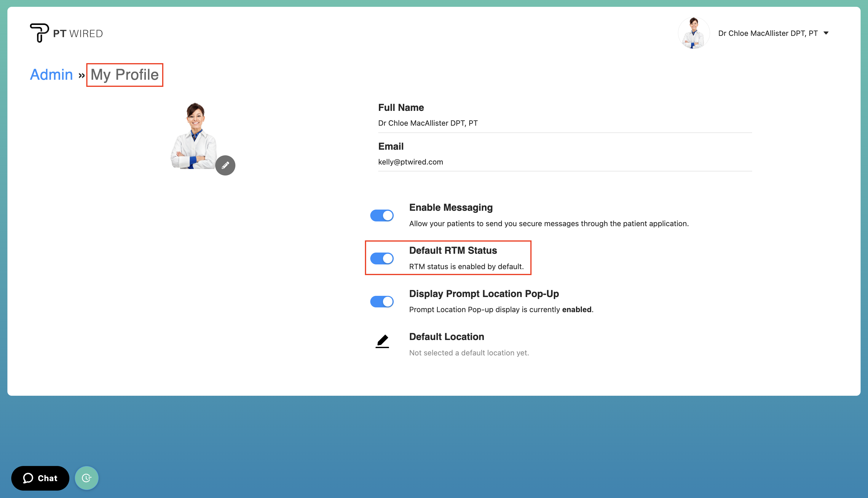
Task: Click the PT Wired logo
Action: click(x=66, y=33)
